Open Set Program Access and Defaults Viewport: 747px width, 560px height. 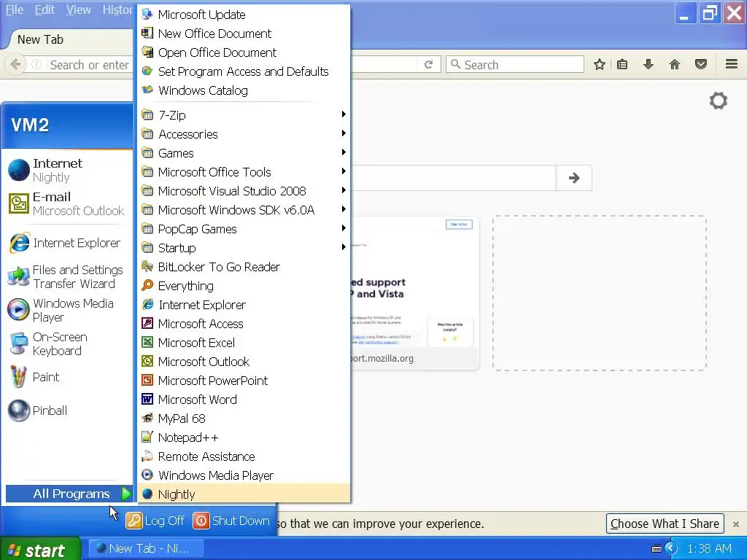click(x=244, y=71)
